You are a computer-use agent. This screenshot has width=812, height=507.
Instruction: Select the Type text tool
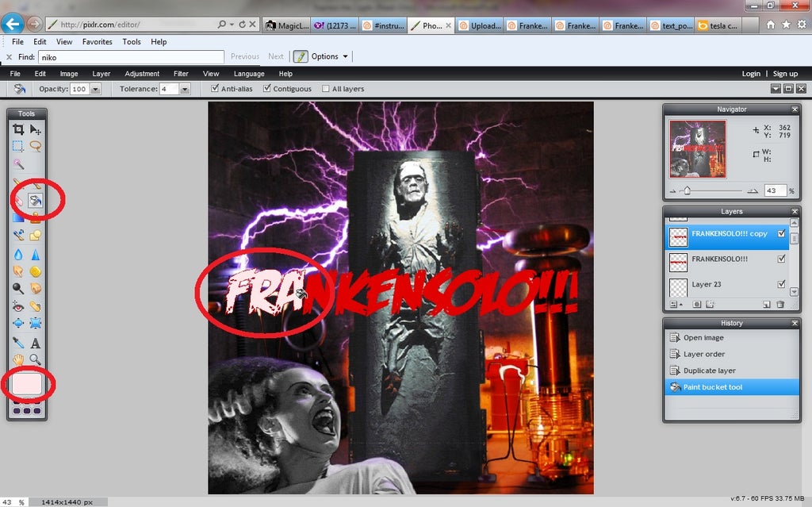tap(35, 343)
